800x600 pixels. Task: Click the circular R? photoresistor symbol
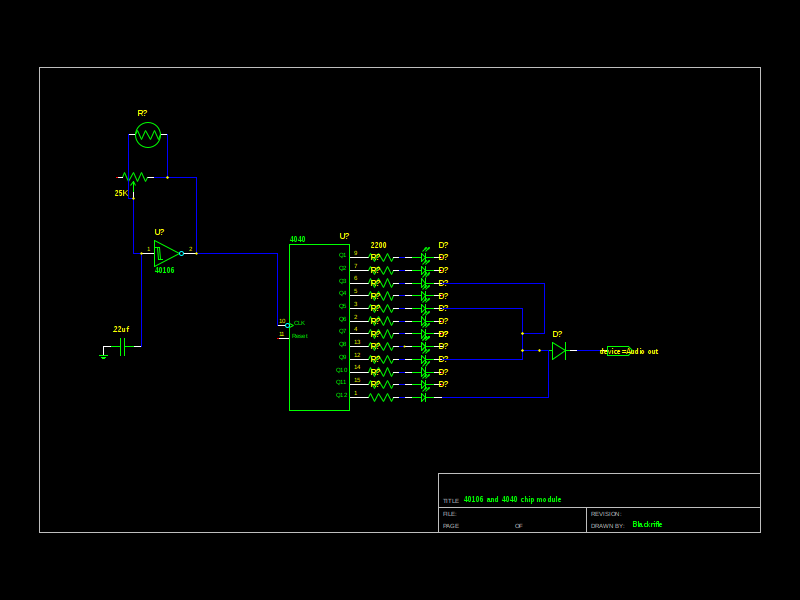tap(148, 135)
